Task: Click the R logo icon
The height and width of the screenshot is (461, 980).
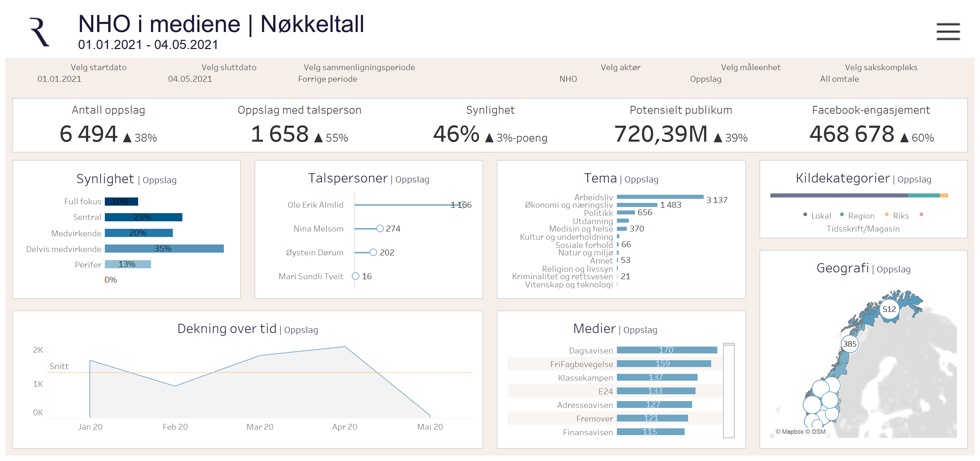Action: (39, 32)
